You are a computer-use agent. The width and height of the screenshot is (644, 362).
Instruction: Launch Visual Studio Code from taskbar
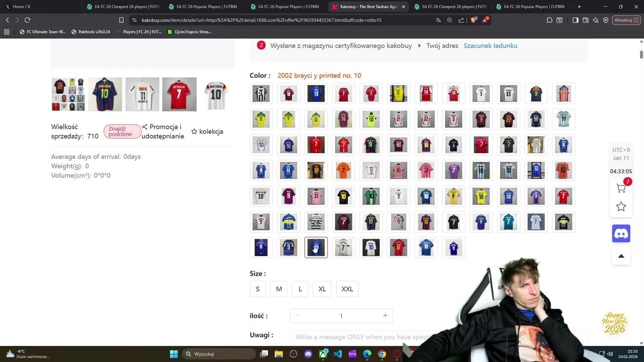coord(338,354)
